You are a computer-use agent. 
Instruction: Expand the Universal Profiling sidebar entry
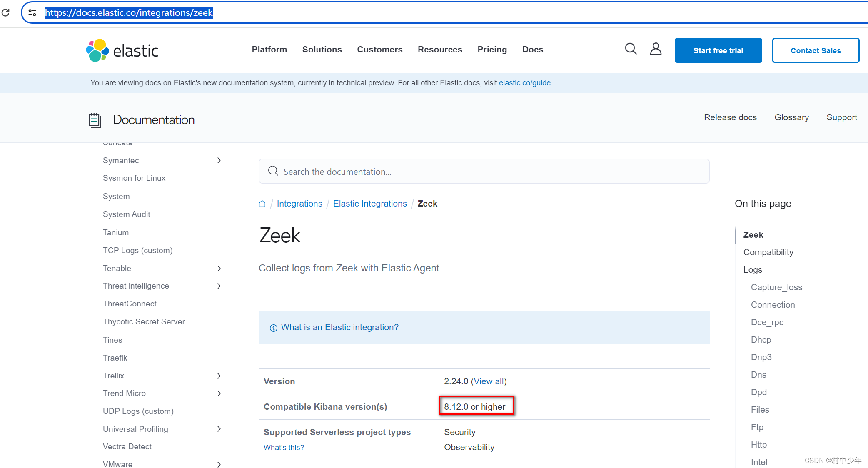[x=219, y=429]
